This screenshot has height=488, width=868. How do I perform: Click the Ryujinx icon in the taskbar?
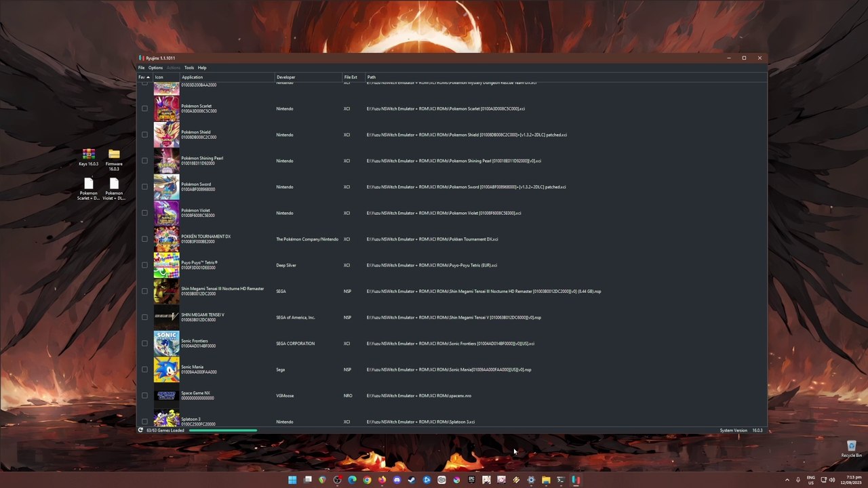click(x=576, y=480)
